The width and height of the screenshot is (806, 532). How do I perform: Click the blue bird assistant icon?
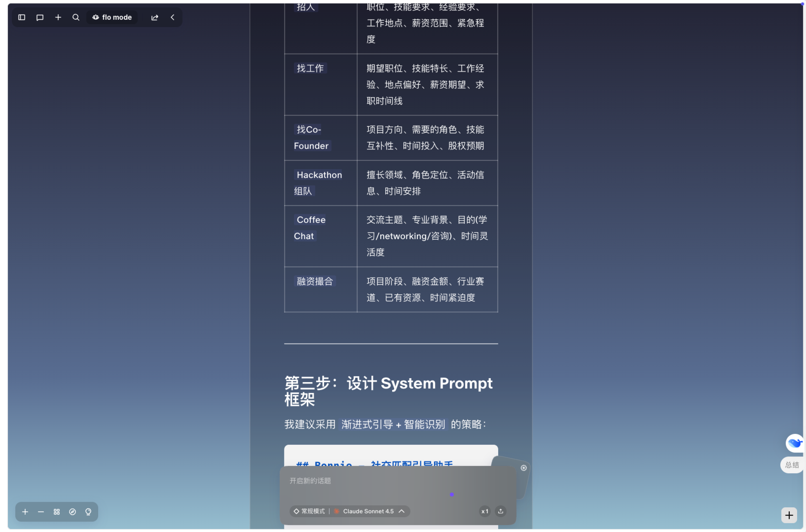click(794, 443)
